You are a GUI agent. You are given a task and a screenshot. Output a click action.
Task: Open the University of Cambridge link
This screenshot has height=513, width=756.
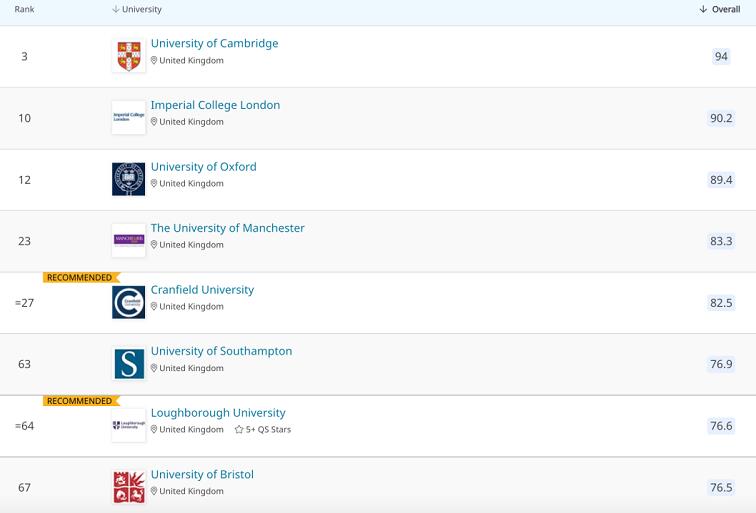214,44
